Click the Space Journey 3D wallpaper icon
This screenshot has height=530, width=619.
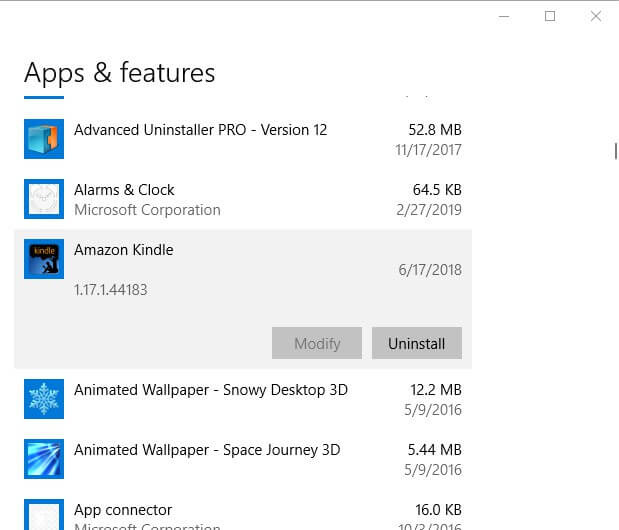click(44, 459)
